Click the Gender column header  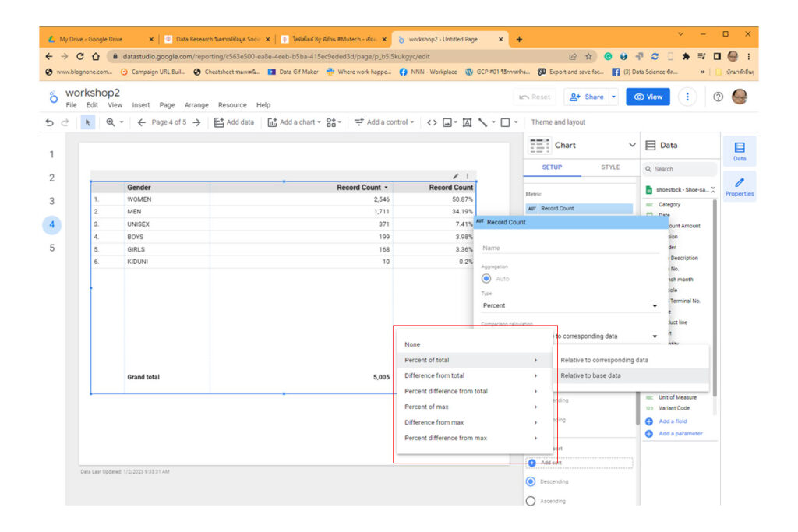tap(139, 188)
